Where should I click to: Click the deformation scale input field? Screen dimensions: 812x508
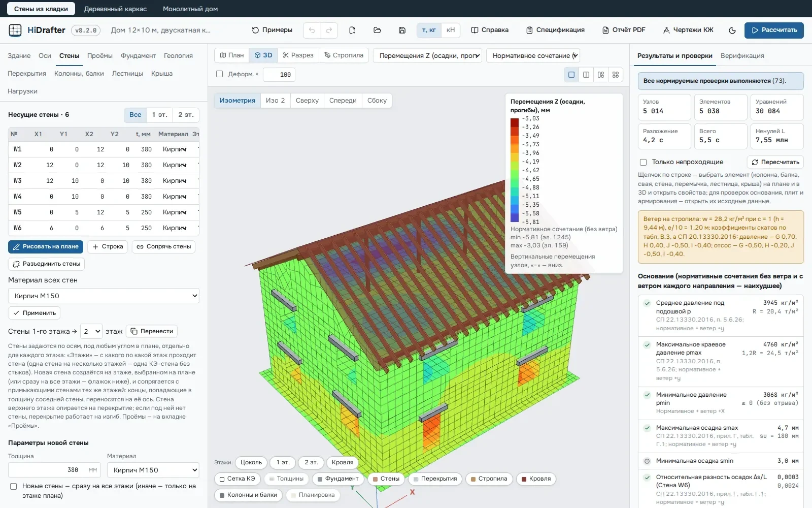(279, 75)
